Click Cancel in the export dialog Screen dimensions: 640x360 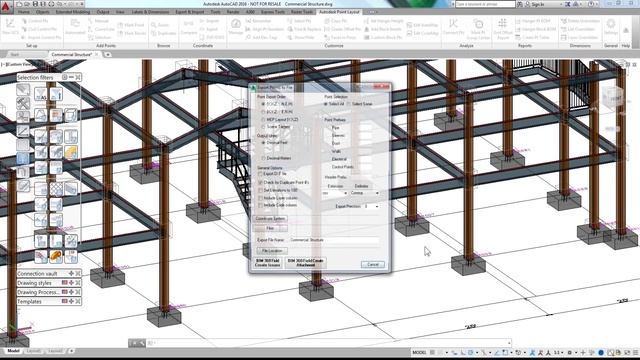[373, 264]
